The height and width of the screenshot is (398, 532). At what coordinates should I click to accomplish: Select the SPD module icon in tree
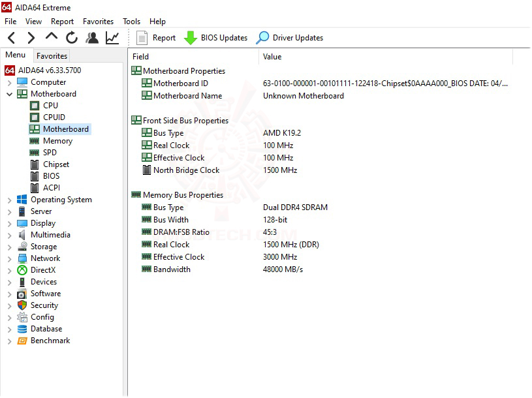coord(34,153)
